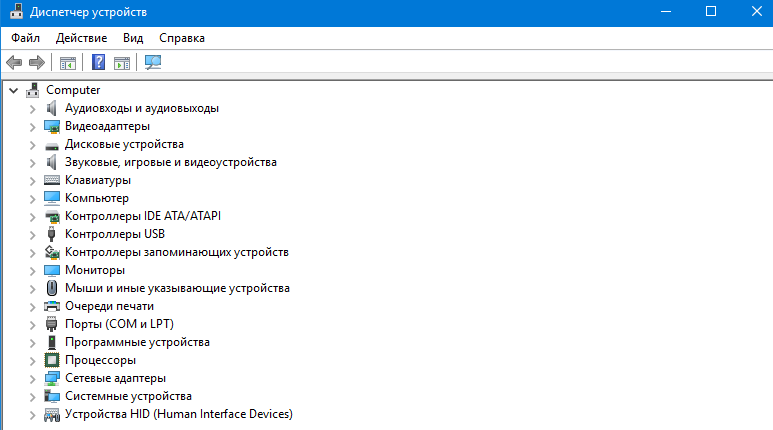The width and height of the screenshot is (773, 430).
Task: Click the icon beside Контроллеры IDE ATA/ATAPI
Action: 52,216
